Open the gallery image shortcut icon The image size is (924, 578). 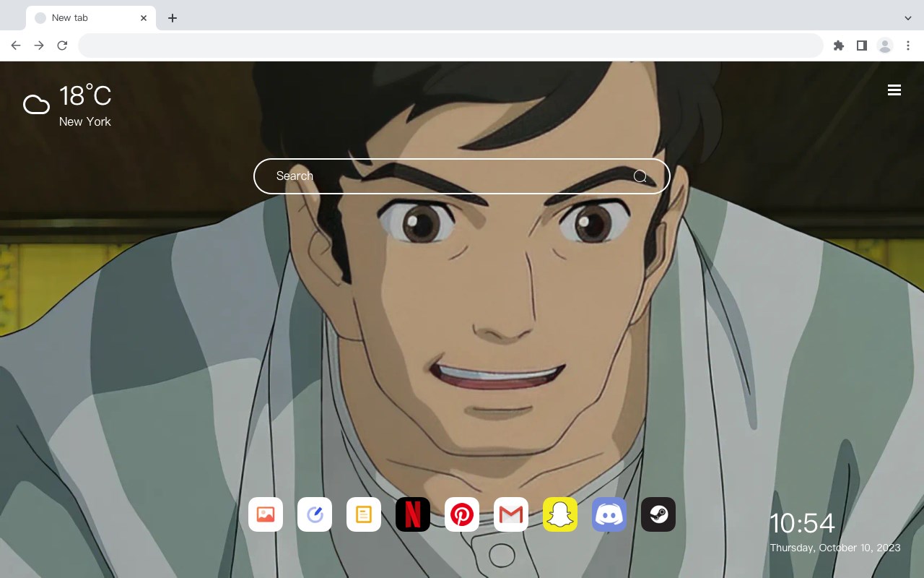click(266, 514)
